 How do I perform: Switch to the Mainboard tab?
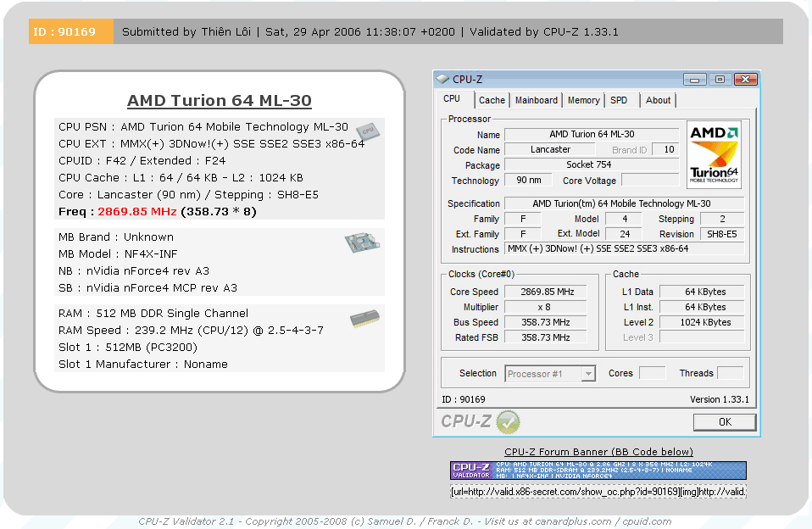point(536,101)
